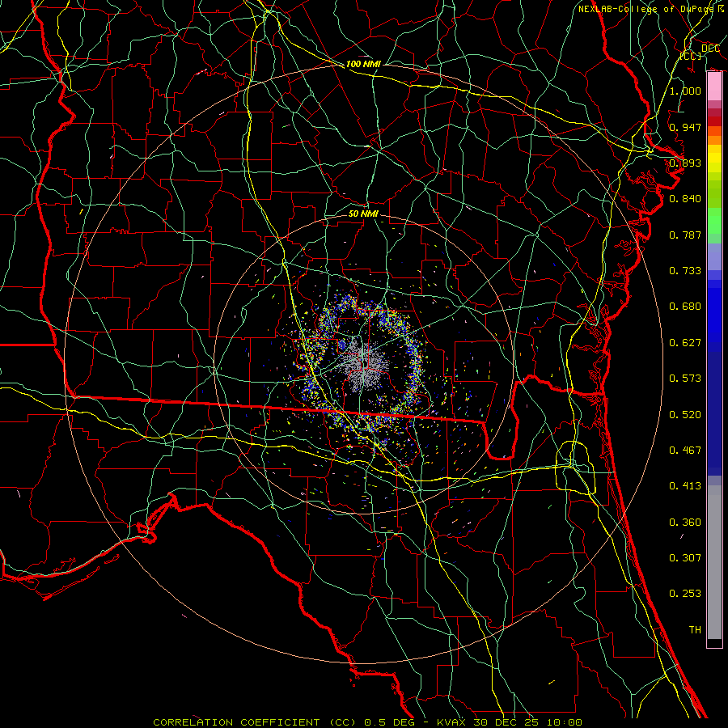This screenshot has height=728, width=728.
Task: Click the 50 NMI range ring label
Action: tap(363, 214)
